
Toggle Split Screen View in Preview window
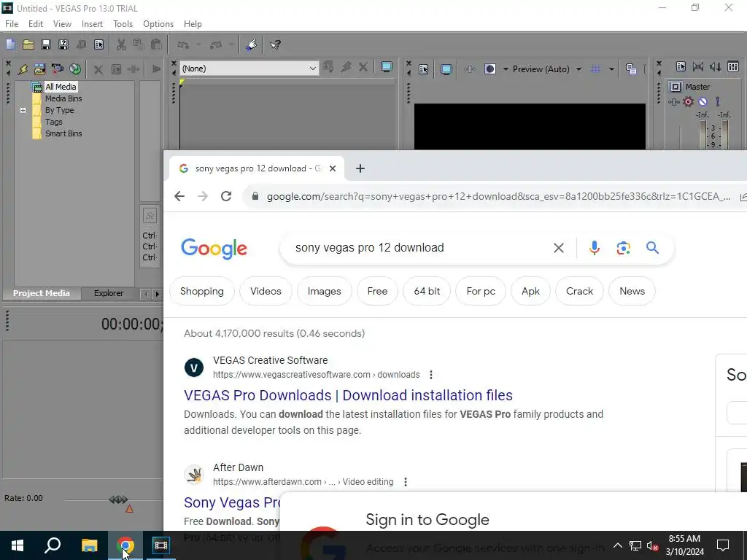[x=489, y=69]
